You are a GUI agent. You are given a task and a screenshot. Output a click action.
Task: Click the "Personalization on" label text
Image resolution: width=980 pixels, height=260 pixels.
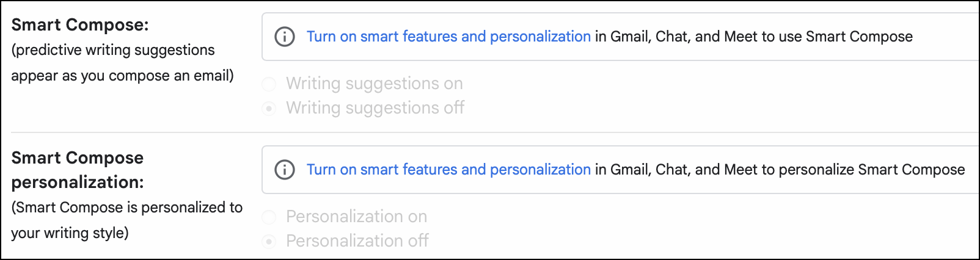pyautogui.click(x=357, y=217)
